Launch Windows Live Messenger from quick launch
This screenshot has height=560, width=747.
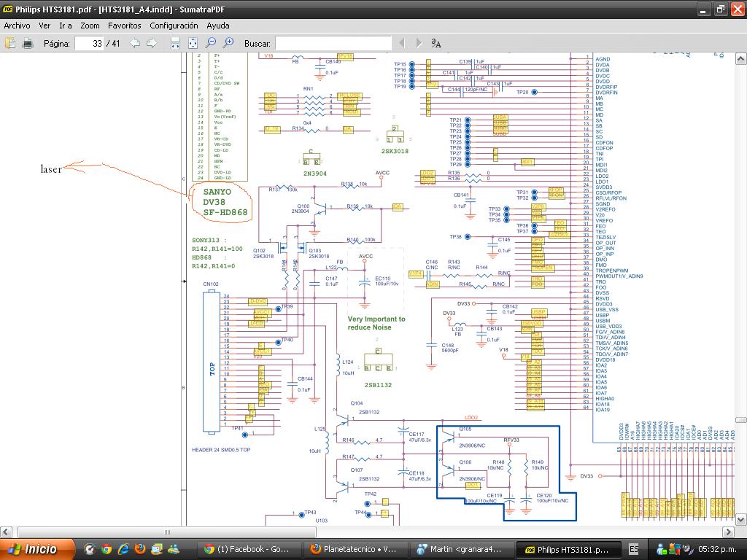(174, 549)
